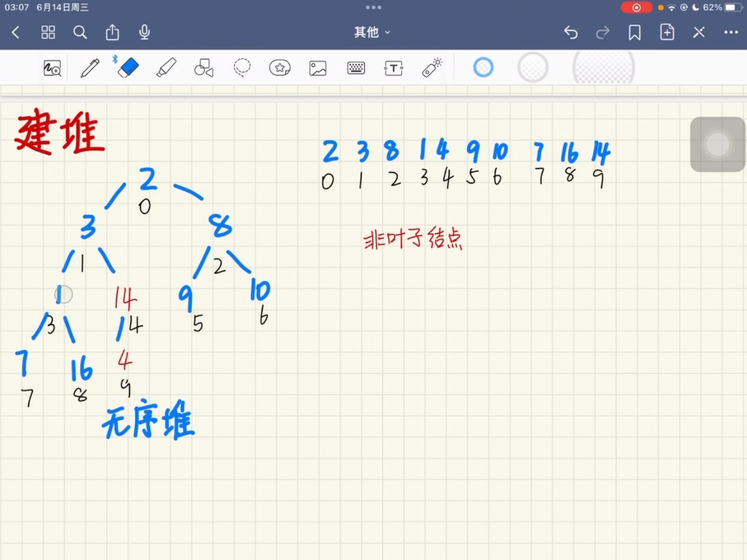This screenshot has width=747, height=560.
Task: Bookmark the current page
Action: coord(635,32)
